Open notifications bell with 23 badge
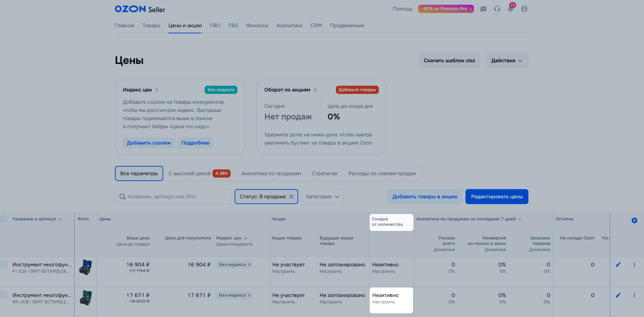 (511, 9)
